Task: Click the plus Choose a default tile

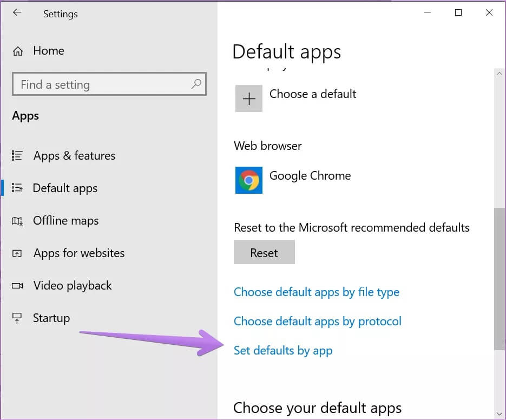Action: (249, 99)
